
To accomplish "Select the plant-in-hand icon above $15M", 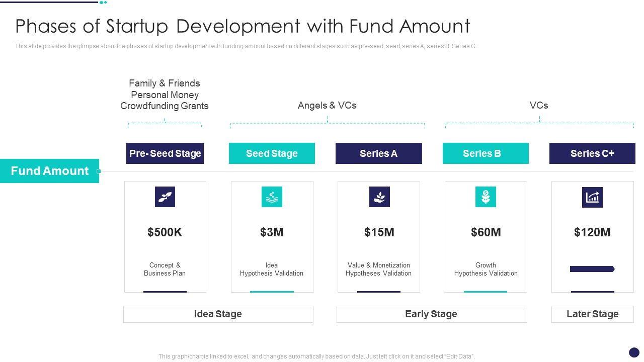I will pos(379,197).
